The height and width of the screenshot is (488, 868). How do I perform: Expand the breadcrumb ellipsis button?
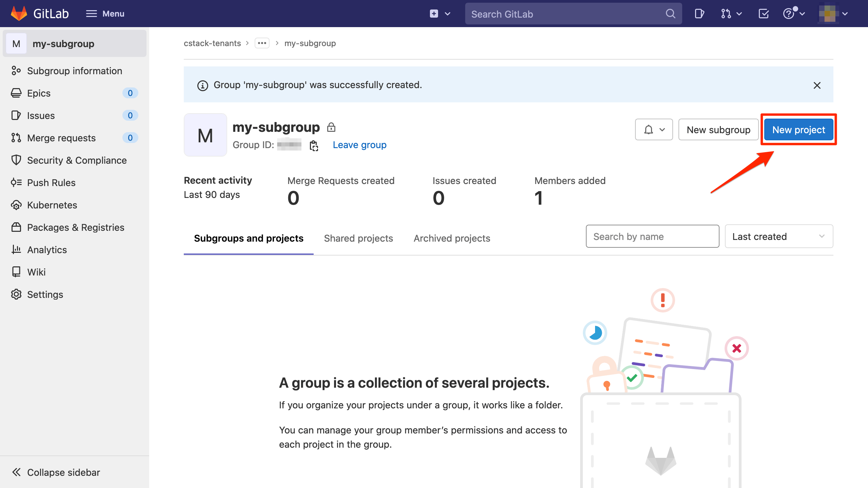pos(262,43)
